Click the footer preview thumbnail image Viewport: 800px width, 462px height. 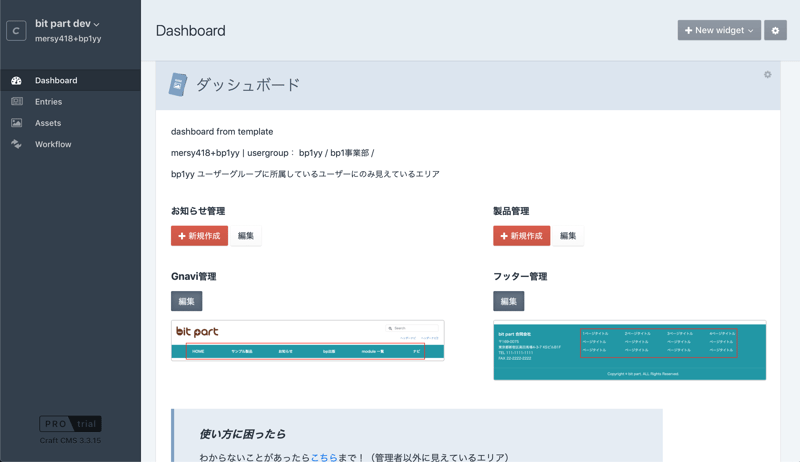click(x=629, y=350)
